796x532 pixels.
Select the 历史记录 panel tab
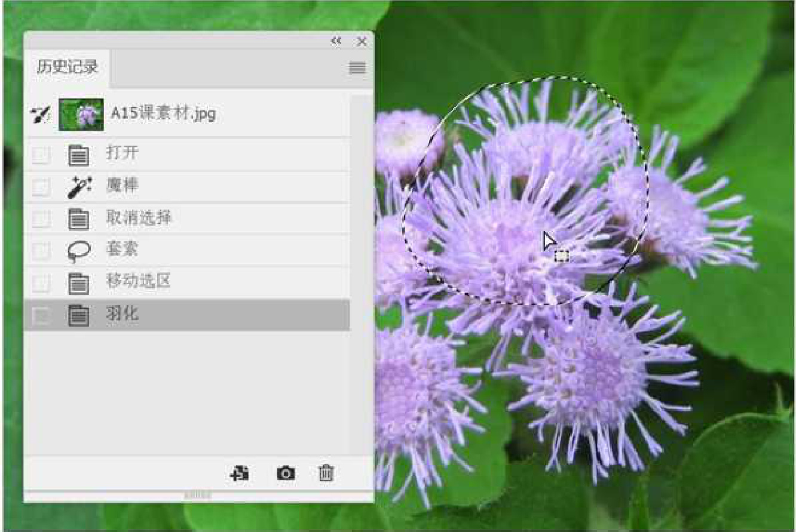click(67, 67)
